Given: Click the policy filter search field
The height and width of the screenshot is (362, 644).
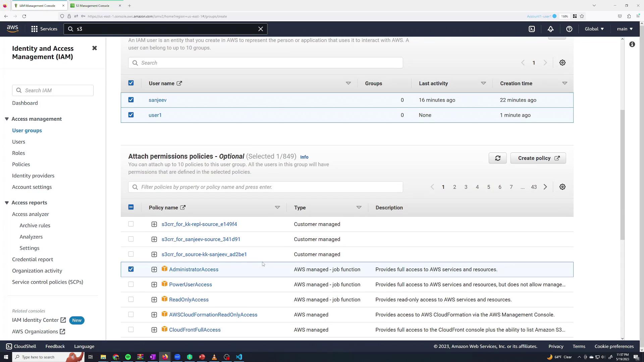Looking at the screenshot, I should click(x=265, y=187).
